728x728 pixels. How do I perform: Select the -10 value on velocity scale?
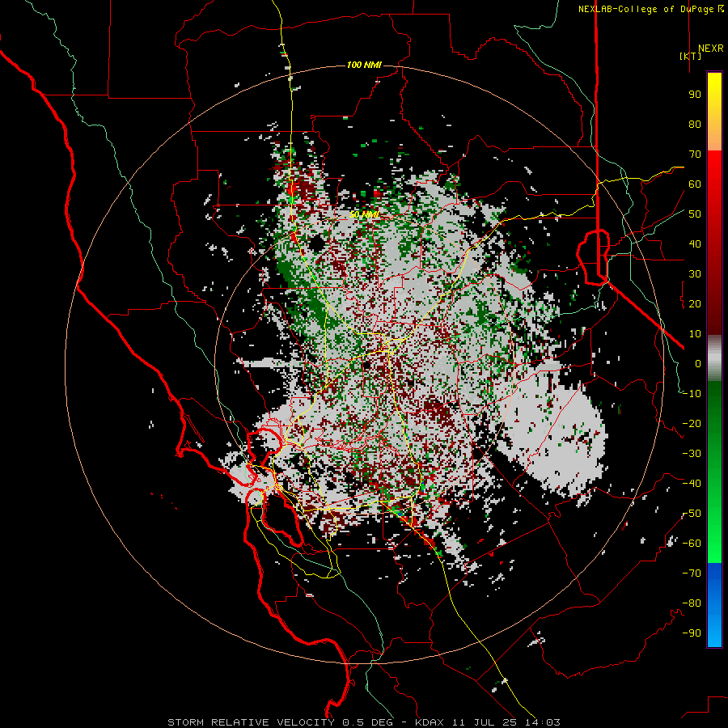pyautogui.click(x=692, y=394)
